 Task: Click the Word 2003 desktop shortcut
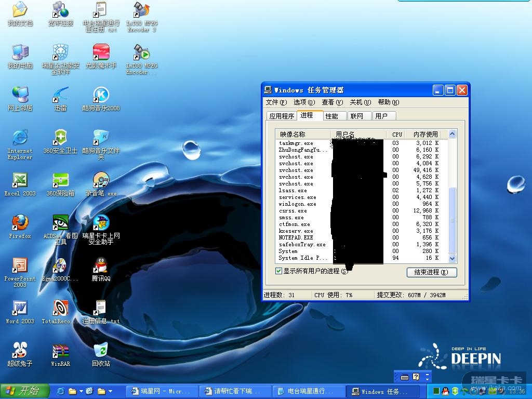point(20,309)
